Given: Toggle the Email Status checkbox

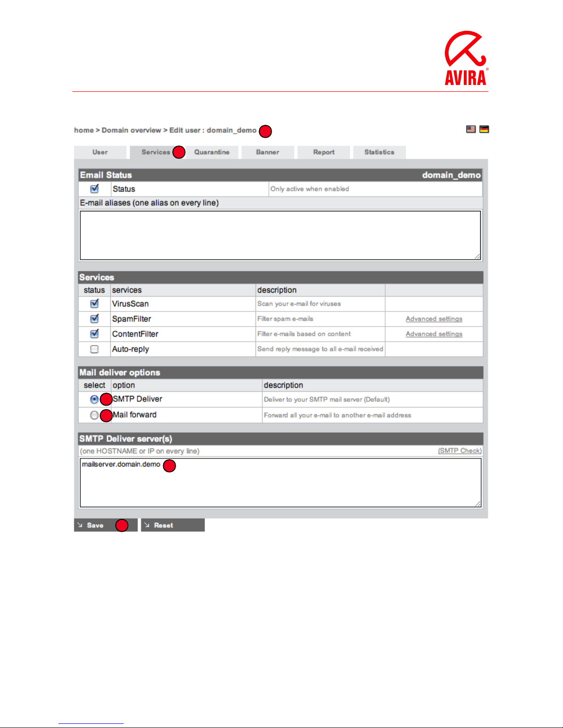Looking at the screenshot, I should click(x=95, y=189).
